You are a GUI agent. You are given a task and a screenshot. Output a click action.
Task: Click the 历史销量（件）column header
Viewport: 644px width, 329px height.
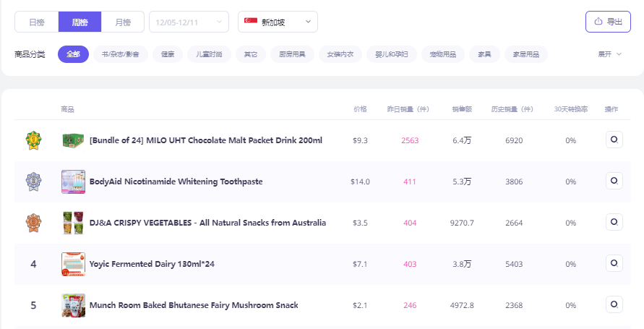(512, 109)
